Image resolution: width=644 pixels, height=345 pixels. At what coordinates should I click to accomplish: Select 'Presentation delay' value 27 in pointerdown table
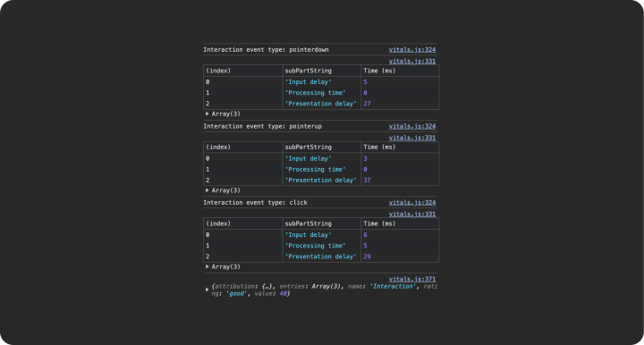[x=367, y=104]
